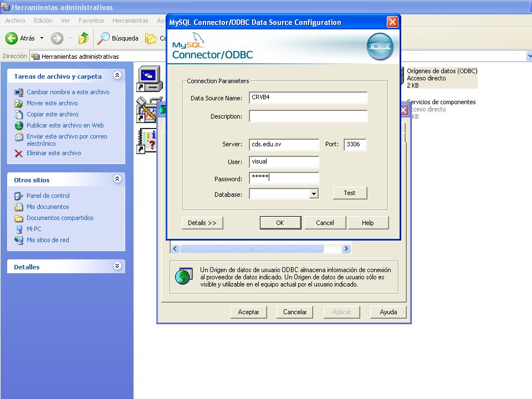Image resolution: width=532 pixels, height=399 pixels.
Task: Click the Mis documentos icon
Action: [x=19, y=207]
